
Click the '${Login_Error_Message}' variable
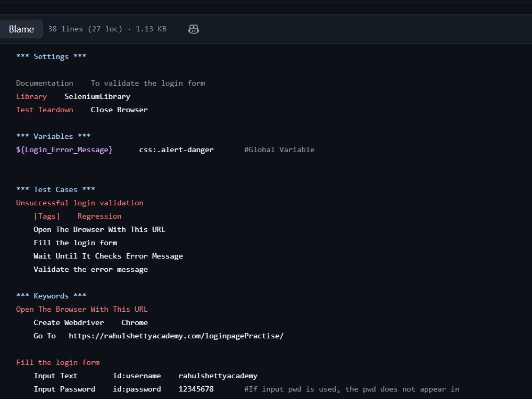tap(64, 149)
